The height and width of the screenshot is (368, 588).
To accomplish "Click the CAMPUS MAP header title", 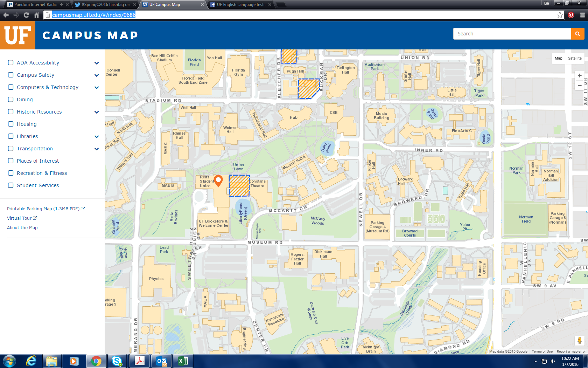I will [x=90, y=35].
